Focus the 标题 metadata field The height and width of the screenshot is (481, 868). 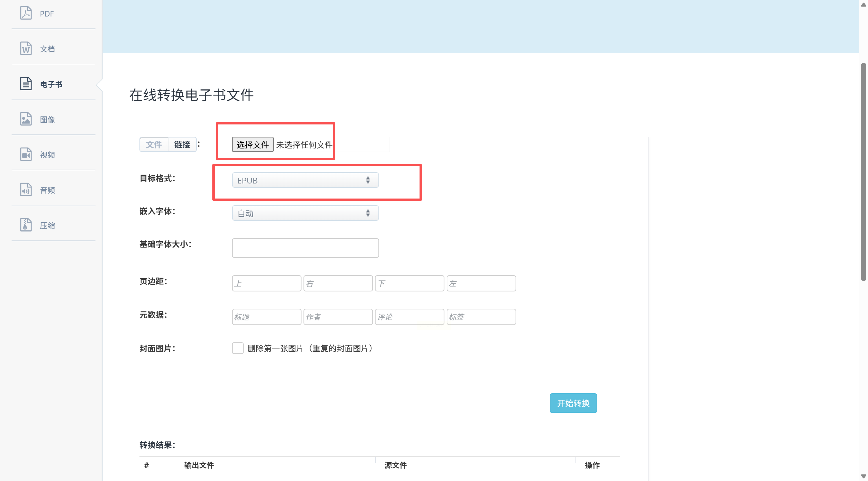[x=266, y=317]
